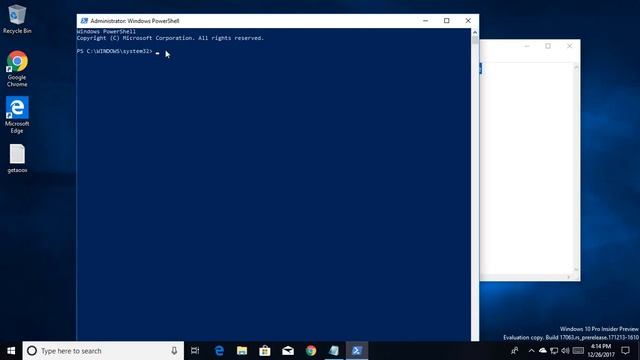640x360 pixels.
Task: Open the Windows Start menu
Action: coord(11,351)
